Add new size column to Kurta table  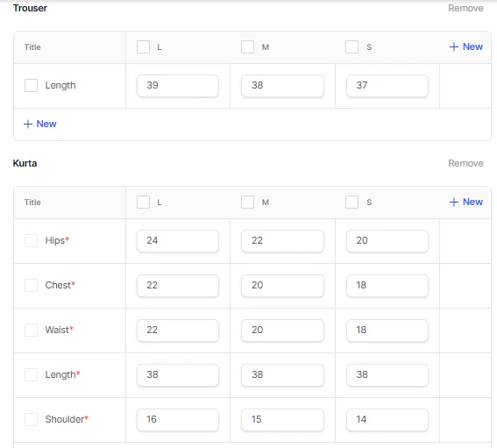(466, 202)
